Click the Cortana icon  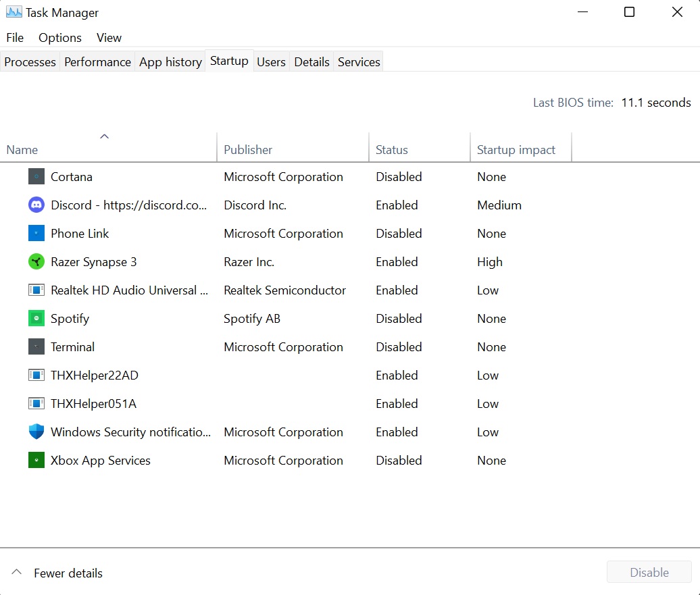pyautogui.click(x=36, y=177)
